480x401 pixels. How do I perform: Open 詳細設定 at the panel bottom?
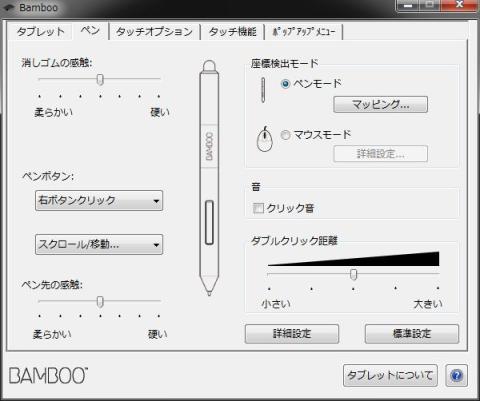(x=292, y=334)
